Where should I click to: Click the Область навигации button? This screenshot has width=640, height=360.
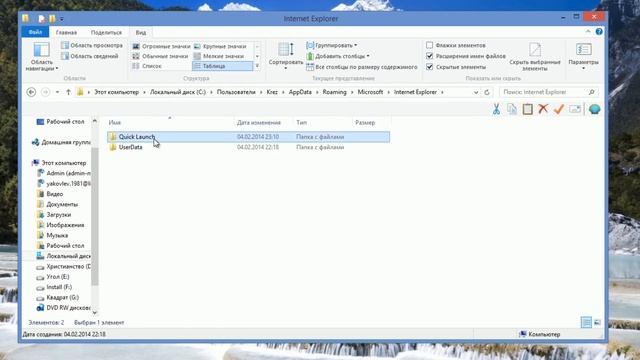(41, 57)
